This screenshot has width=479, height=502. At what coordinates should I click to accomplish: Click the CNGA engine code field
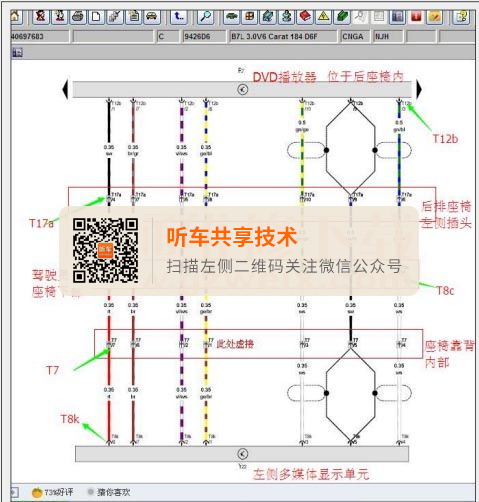pyautogui.click(x=354, y=37)
